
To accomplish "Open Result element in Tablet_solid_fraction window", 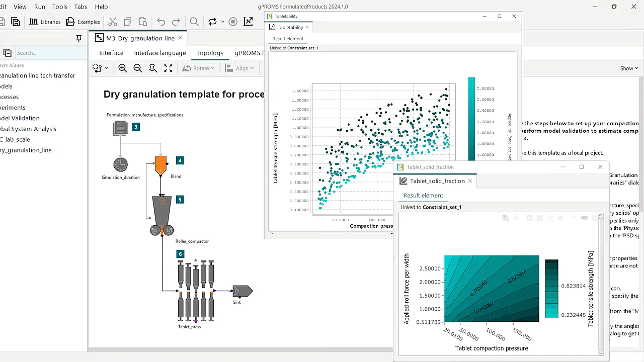I will click(423, 196).
